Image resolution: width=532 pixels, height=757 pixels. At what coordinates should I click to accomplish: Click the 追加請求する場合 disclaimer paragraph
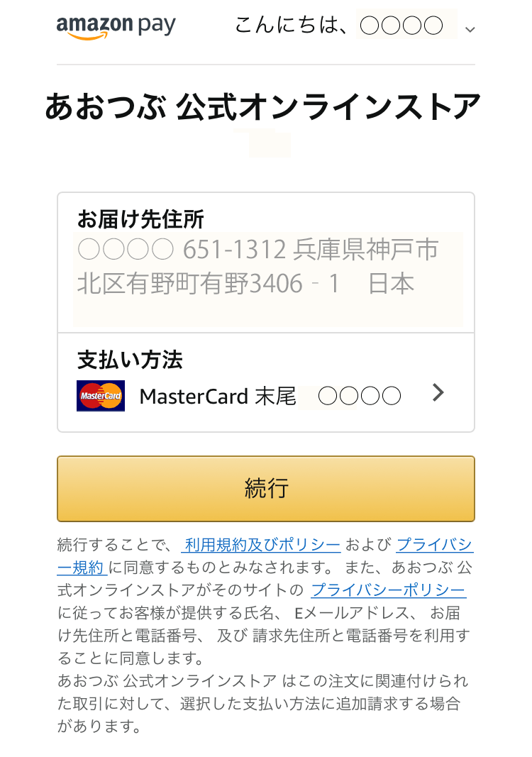[263, 703]
